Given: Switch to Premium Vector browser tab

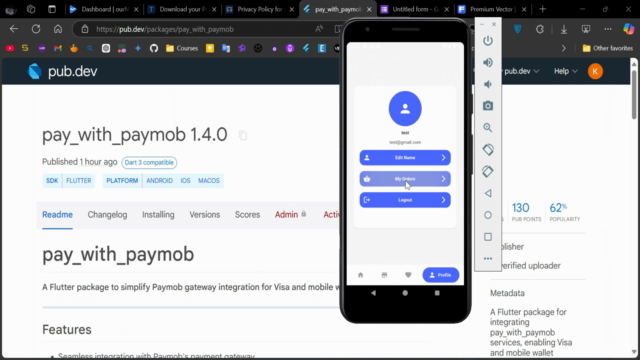Looking at the screenshot, I should (492, 9).
